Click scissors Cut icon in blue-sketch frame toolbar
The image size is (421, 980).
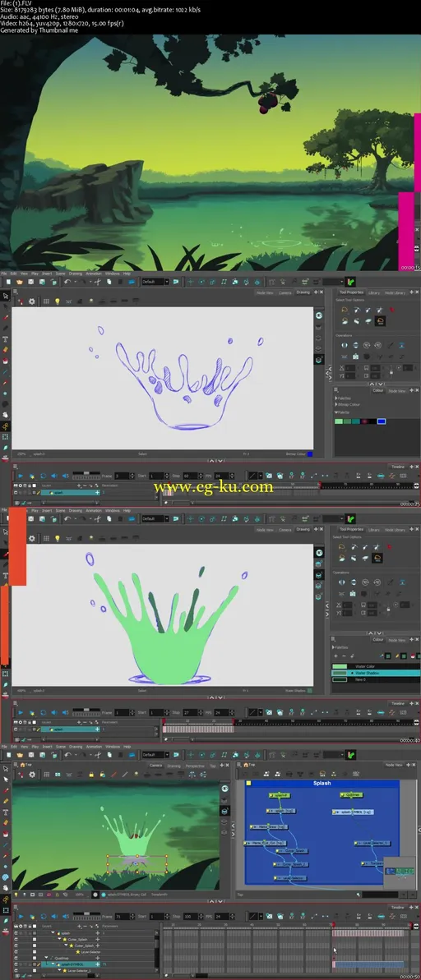coord(98,282)
